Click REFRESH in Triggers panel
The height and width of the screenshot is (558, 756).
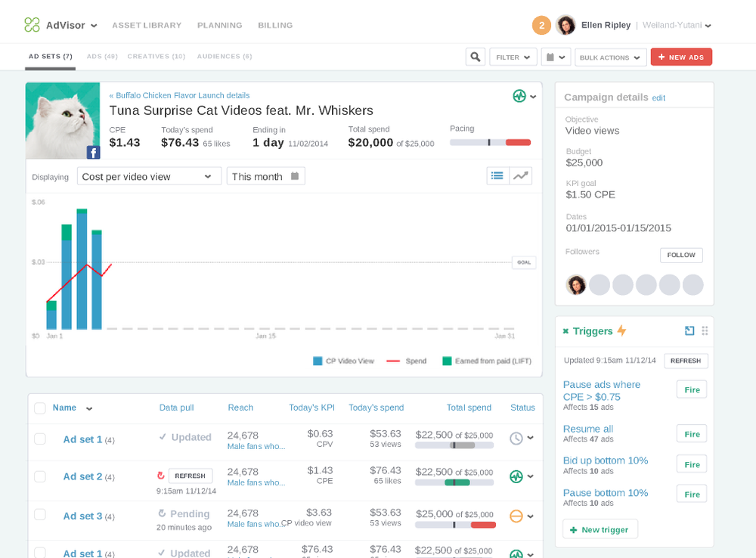pos(686,360)
